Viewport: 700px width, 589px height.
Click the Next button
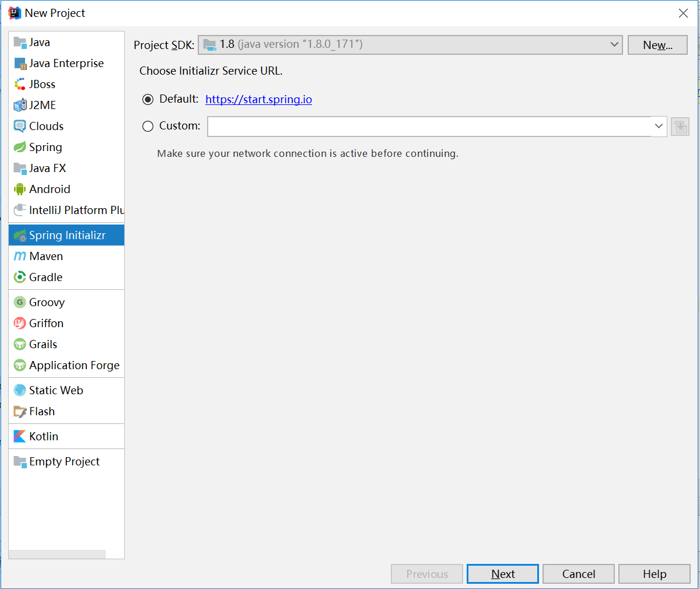point(503,574)
